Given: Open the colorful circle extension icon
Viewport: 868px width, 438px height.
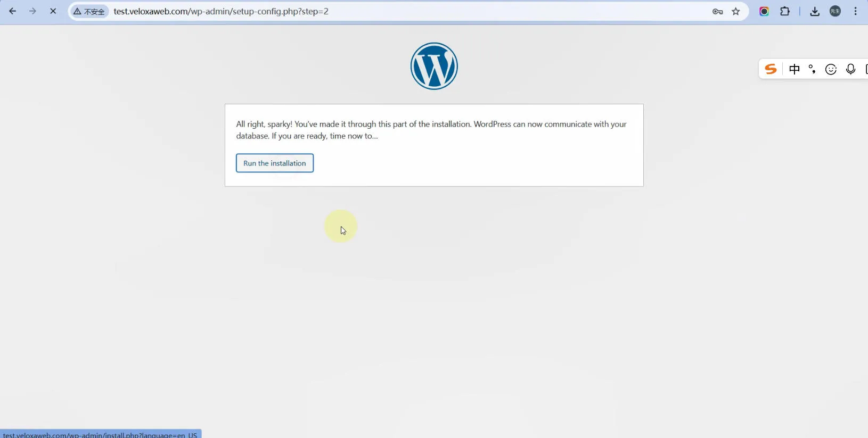Looking at the screenshot, I should [x=764, y=12].
